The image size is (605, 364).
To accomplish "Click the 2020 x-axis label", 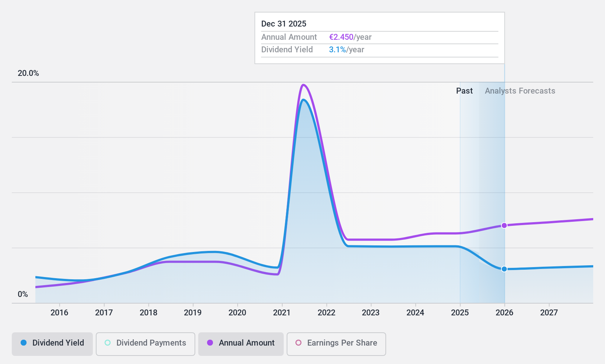I will point(237,313).
